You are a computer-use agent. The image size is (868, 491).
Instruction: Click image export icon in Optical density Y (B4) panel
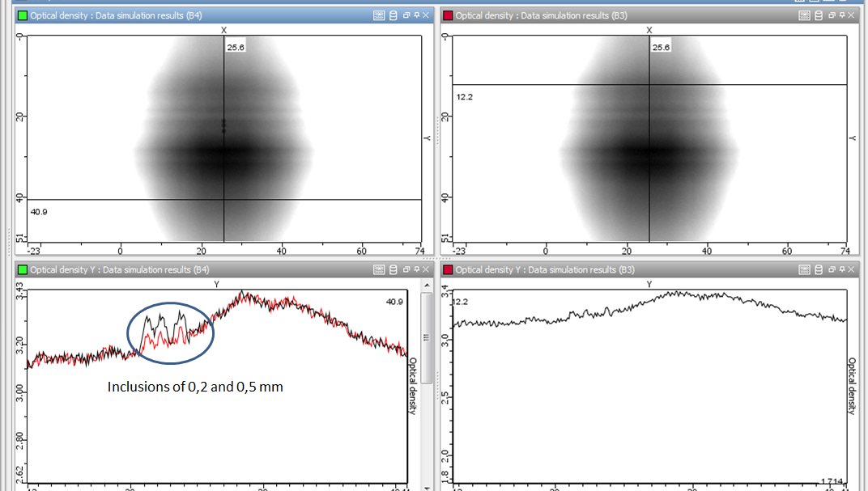click(379, 269)
